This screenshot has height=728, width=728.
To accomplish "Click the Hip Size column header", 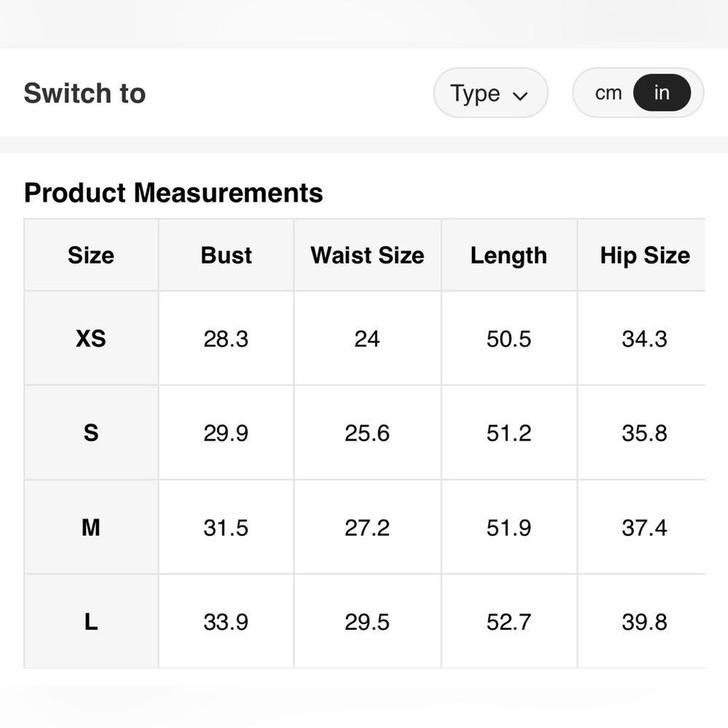I will (x=644, y=256).
